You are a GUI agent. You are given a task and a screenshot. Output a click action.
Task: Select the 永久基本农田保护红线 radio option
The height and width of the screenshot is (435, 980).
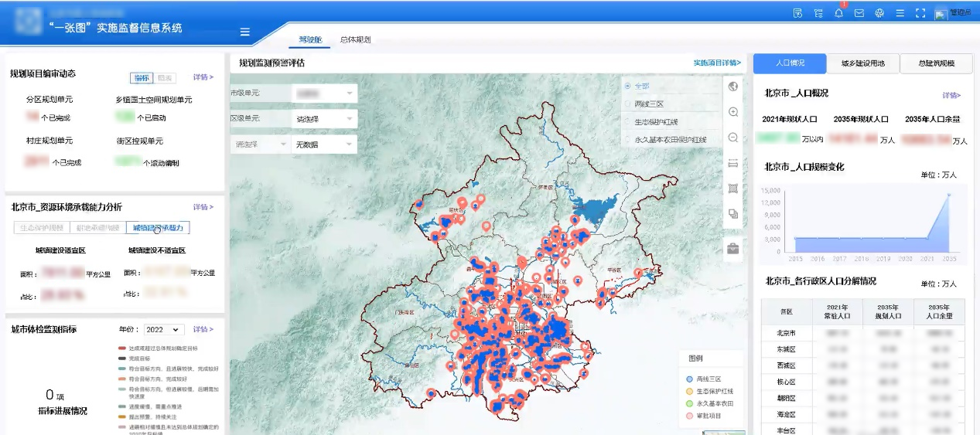tap(628, 140)
